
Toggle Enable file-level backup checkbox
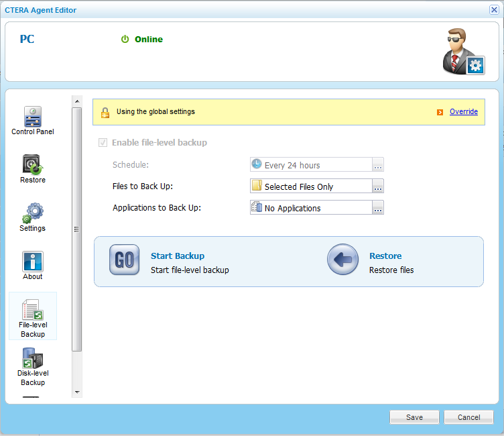point(103,143)
